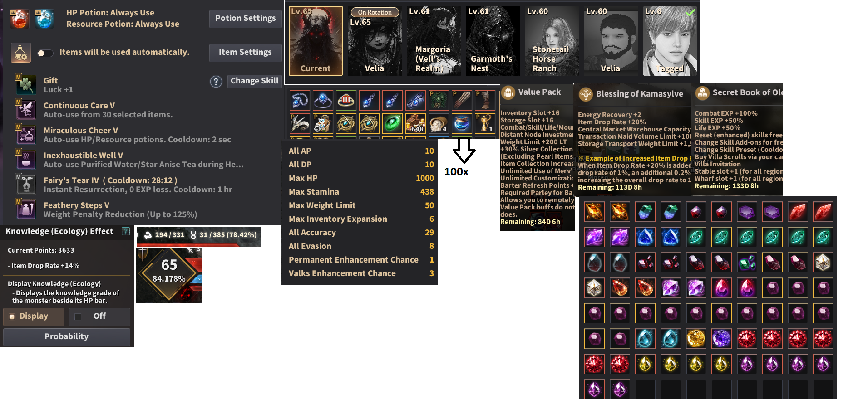Toggle automatic item use switch

coord(45,53)
